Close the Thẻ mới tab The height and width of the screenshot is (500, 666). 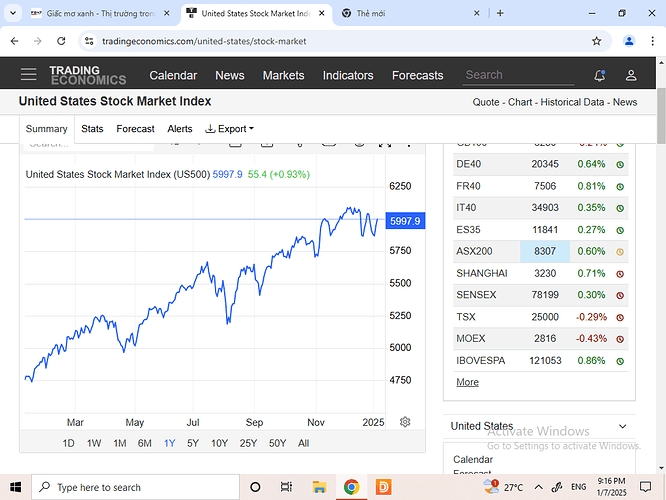click(x=477, y=13)
